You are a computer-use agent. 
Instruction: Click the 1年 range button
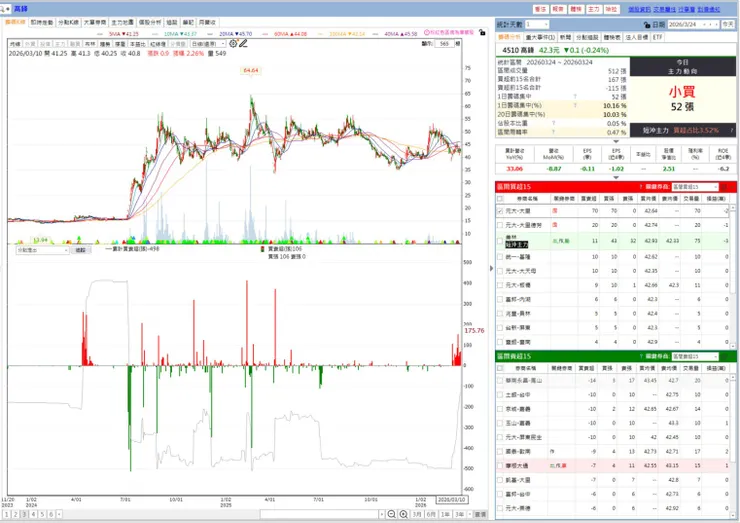tap(445, 514)
